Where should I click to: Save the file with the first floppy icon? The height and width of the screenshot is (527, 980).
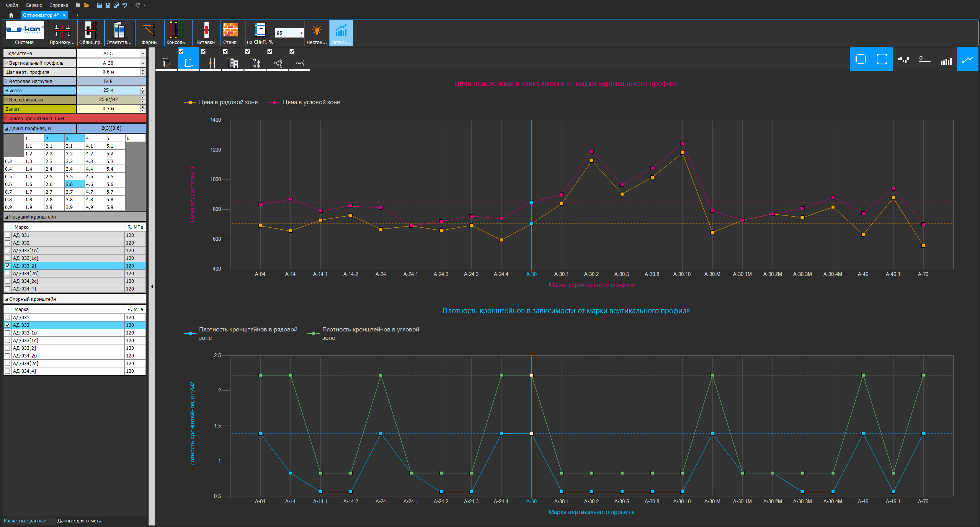pos(100,5)
